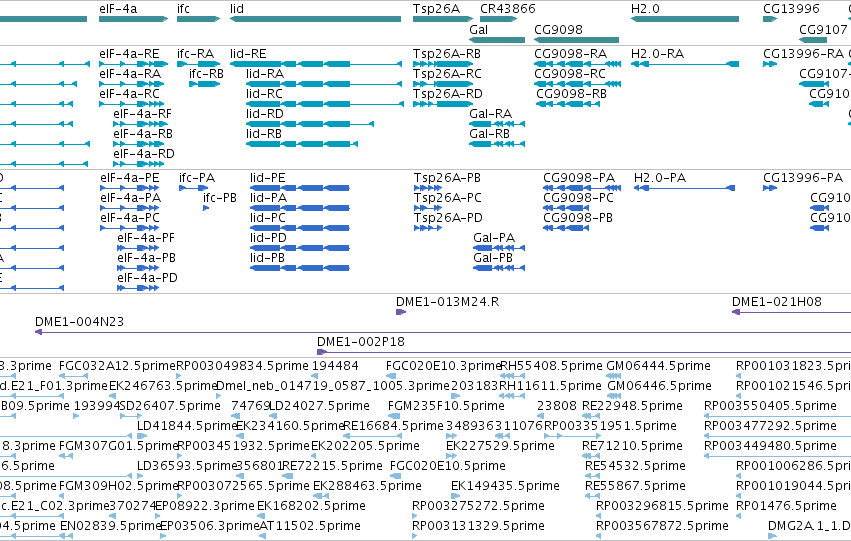Click the ifc-RA transcript

[195, 54]
